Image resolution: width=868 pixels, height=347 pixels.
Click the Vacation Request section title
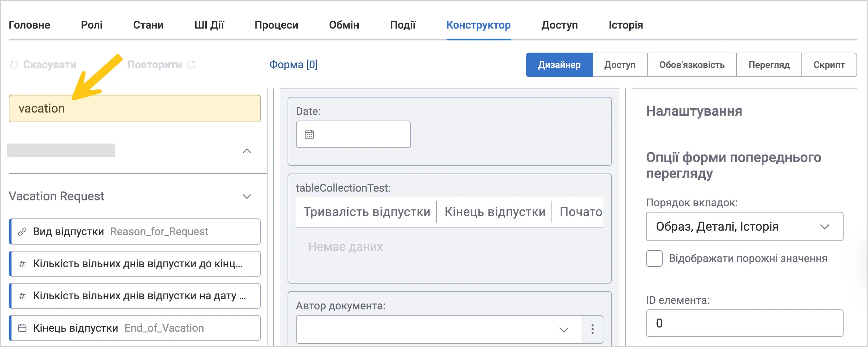click(x=56, y=196)
